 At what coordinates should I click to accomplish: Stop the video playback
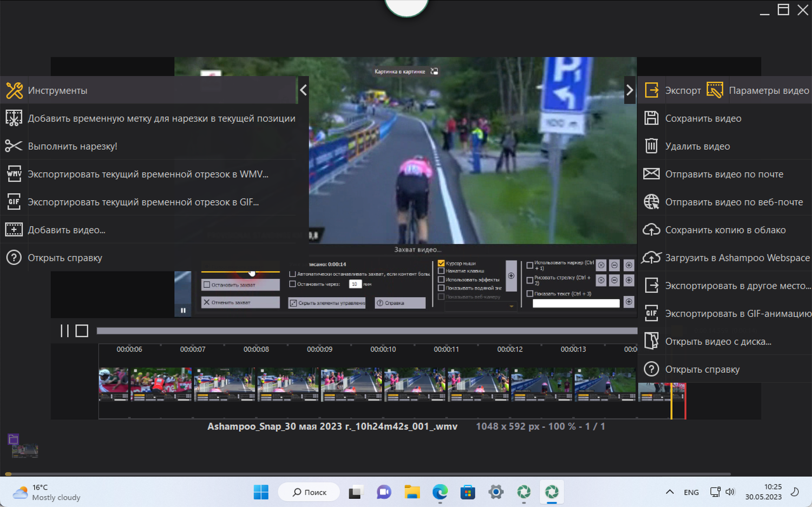click(82, 331)
